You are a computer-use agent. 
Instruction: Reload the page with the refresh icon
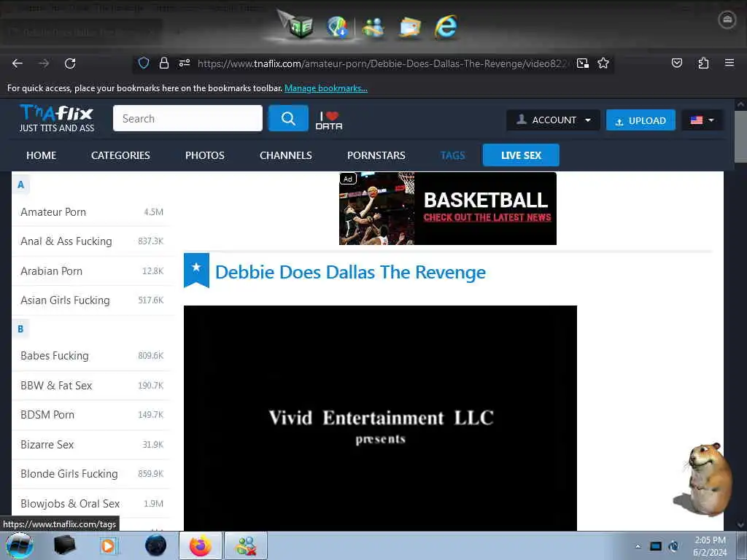coord(70,63)
